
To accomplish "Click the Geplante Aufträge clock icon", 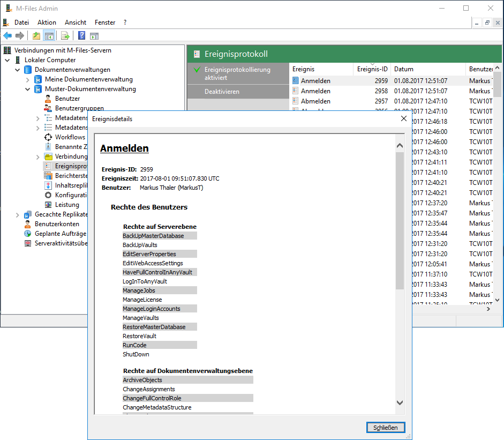I will [x=28, y=234].
